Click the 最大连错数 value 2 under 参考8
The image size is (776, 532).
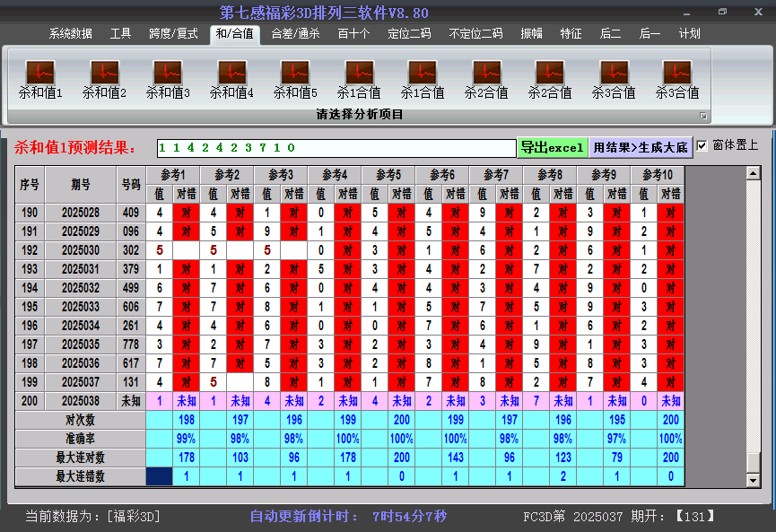point(563,476)
